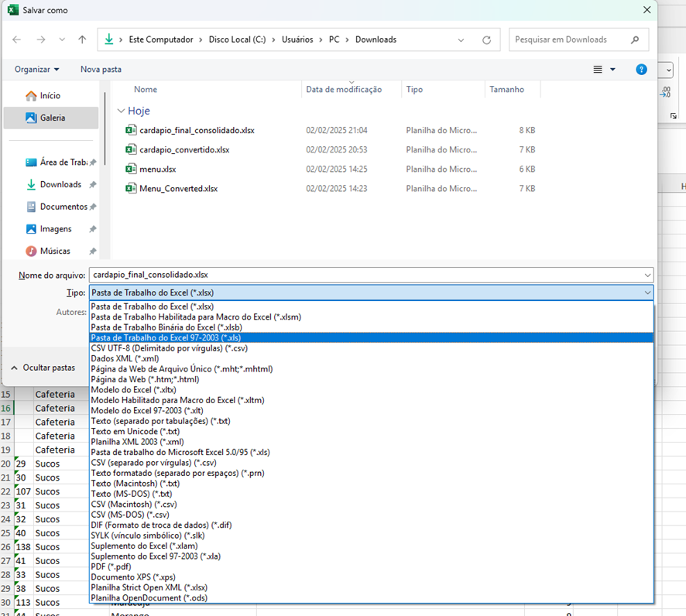The image size is (686, 616).
Task: Expand the file name history dropdown
Action: pyautogui.click(x=647, y=275)
